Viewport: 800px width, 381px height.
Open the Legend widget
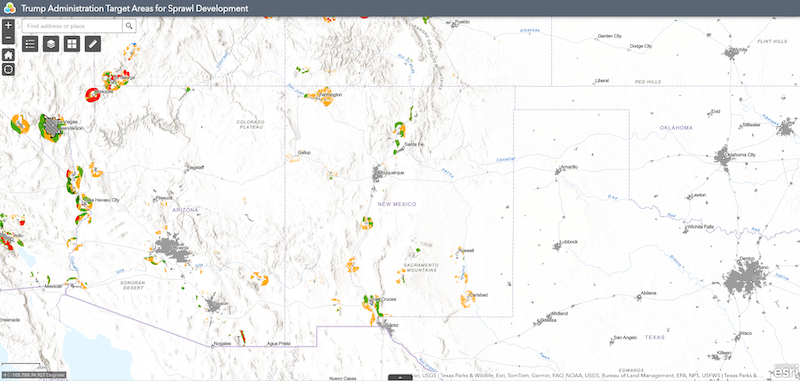[30, 44]
